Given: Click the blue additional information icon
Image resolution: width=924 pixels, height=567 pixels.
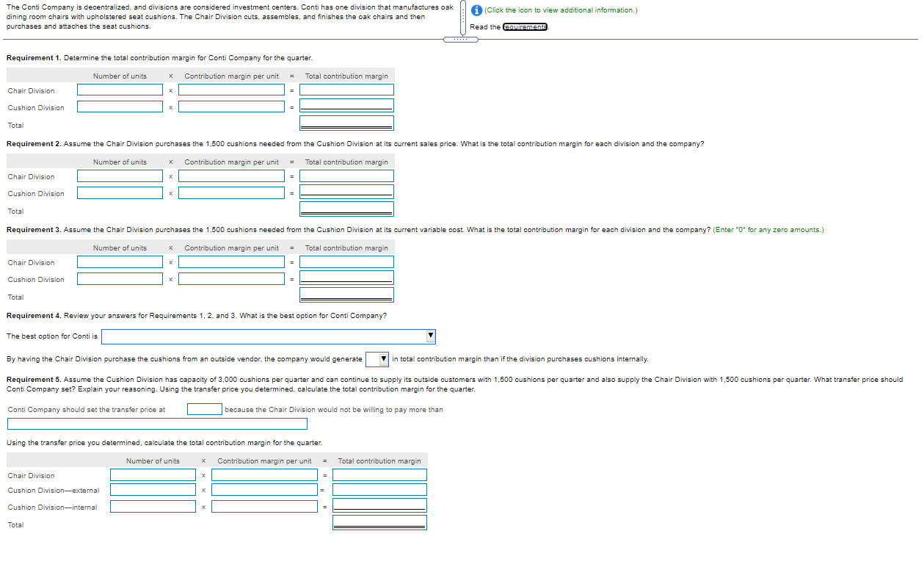Looking at the screenshot, I should 476,10.
